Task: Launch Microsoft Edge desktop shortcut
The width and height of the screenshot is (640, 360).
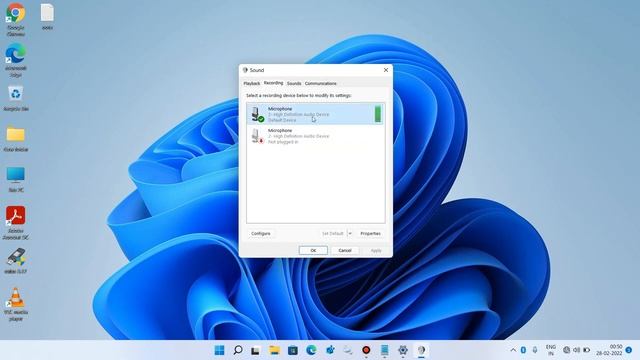Action: [x=16, y=60]
